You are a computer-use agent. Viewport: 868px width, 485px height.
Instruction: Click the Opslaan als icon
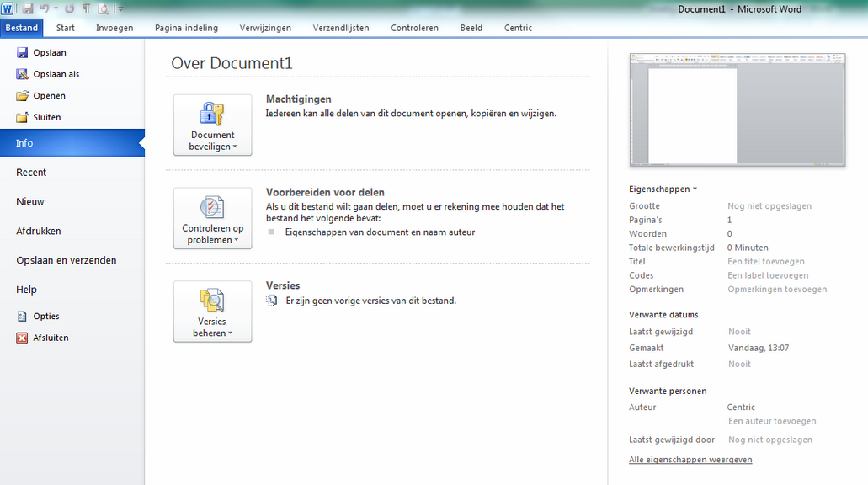[x=22, y=74]
